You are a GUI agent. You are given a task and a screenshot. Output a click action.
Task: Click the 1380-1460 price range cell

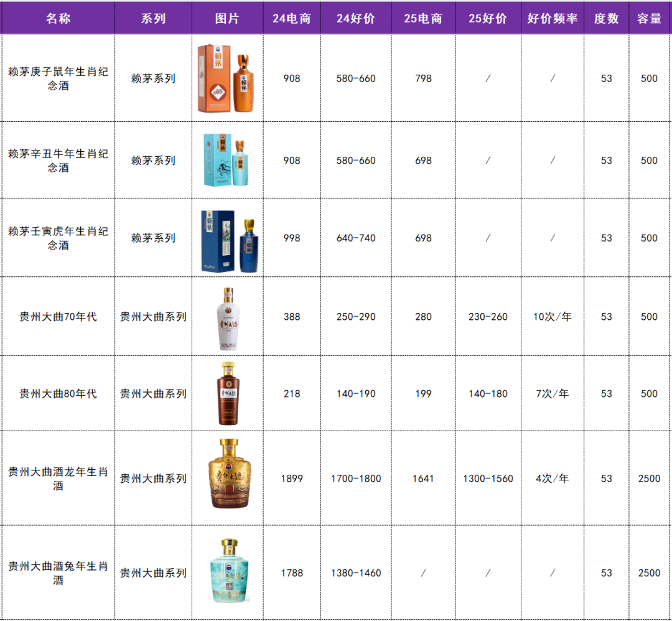tap(356, 573)
